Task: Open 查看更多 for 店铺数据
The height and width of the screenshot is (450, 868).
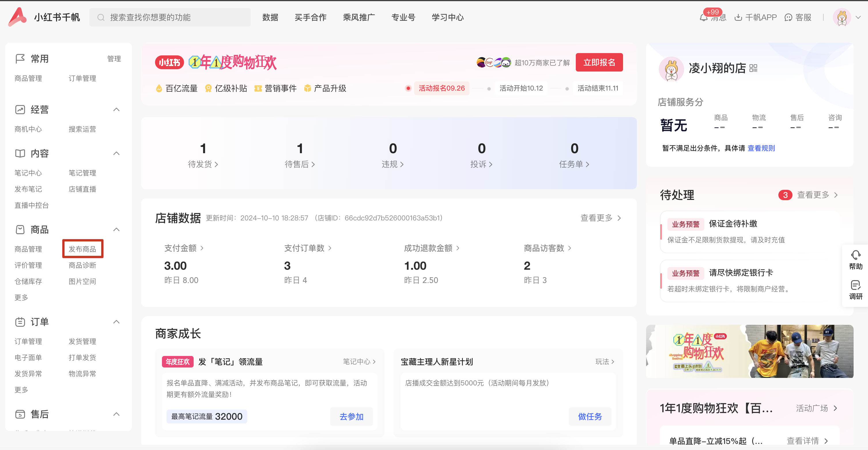Action: [x=601, y=218]
